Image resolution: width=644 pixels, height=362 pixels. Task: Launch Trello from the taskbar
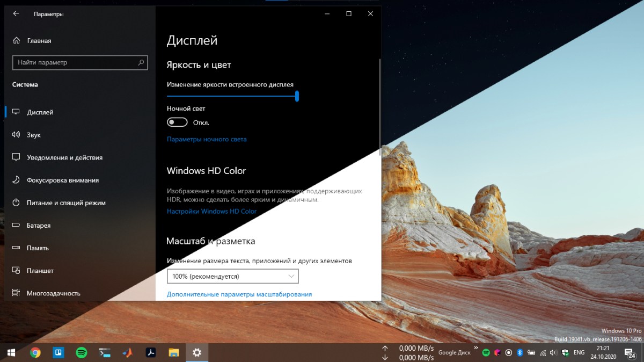[x=58, y=353]
